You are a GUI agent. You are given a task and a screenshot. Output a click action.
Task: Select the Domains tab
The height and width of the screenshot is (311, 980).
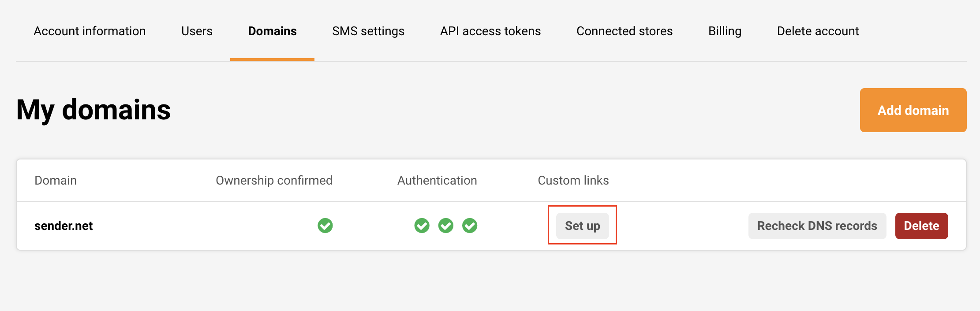[272, 31]
